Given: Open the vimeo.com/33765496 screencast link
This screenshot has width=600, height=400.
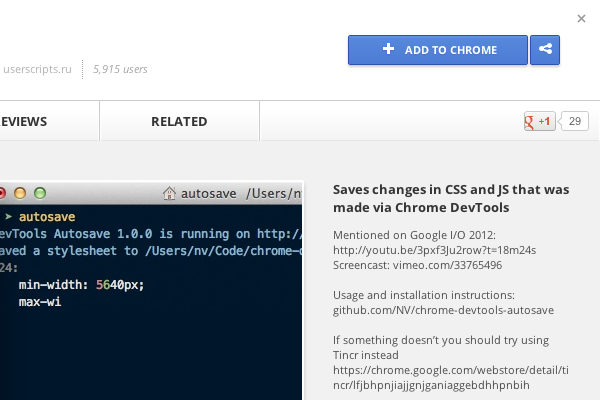Looking at the screenshot, I should [x=447, y=265].
